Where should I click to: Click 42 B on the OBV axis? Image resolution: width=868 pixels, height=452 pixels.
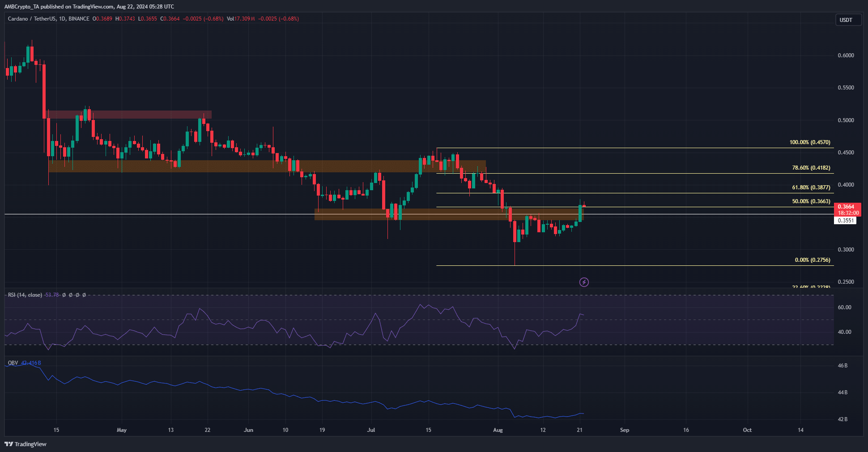(x=842, y=419)
